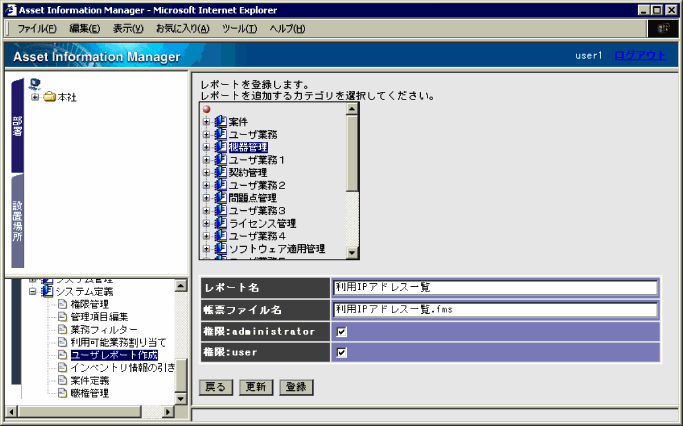The width and height of the screenshot is (683, 426).
Task: Open the お気に入り(A) menu
Action: point(183,29)
